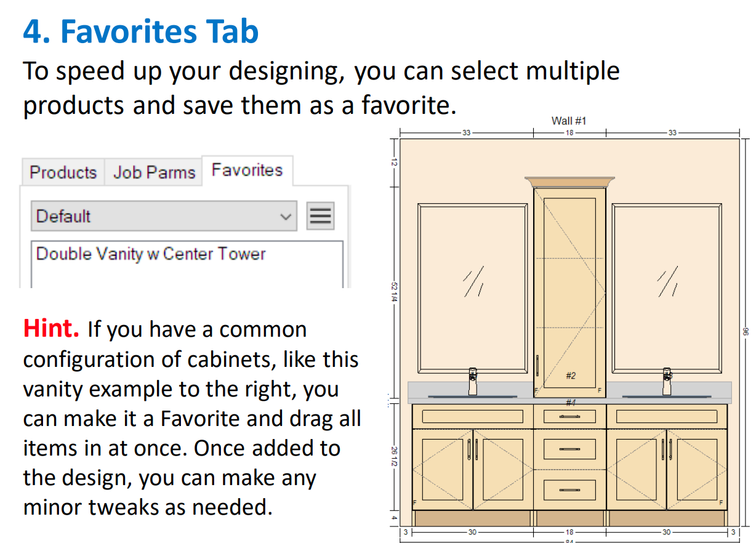Screen dimensions: 756x543
Task: Click the right vanity's right door
Action: click(x=697, y=470)
